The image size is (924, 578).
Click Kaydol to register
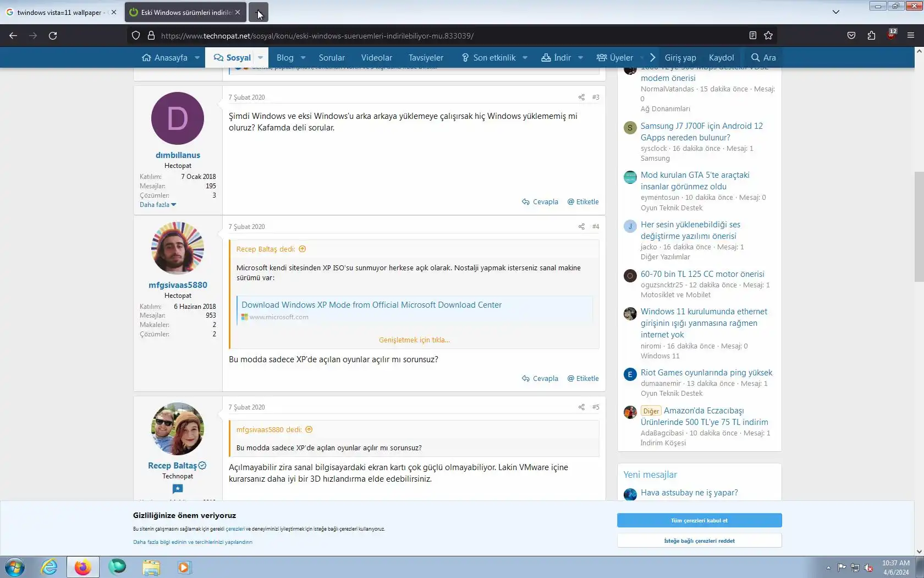[x=721, y=57]
